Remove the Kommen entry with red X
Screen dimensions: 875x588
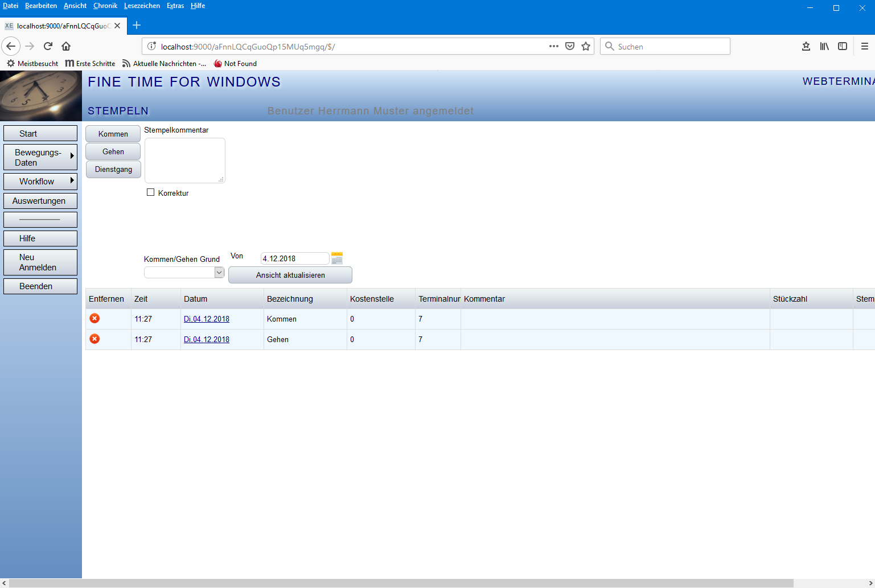(x=95, y=319)
